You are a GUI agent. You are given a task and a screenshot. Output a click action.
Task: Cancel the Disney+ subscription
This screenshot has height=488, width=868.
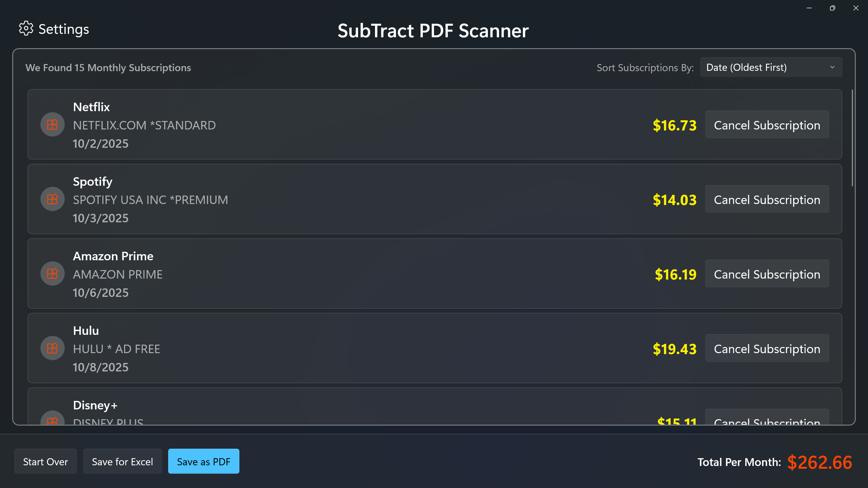tap(767, 421)
